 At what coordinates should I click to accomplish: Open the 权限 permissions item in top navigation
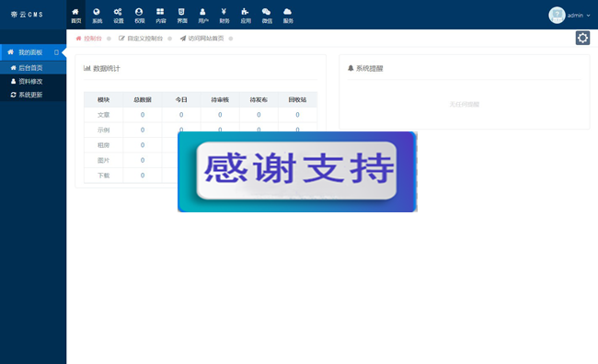point(140,16)
